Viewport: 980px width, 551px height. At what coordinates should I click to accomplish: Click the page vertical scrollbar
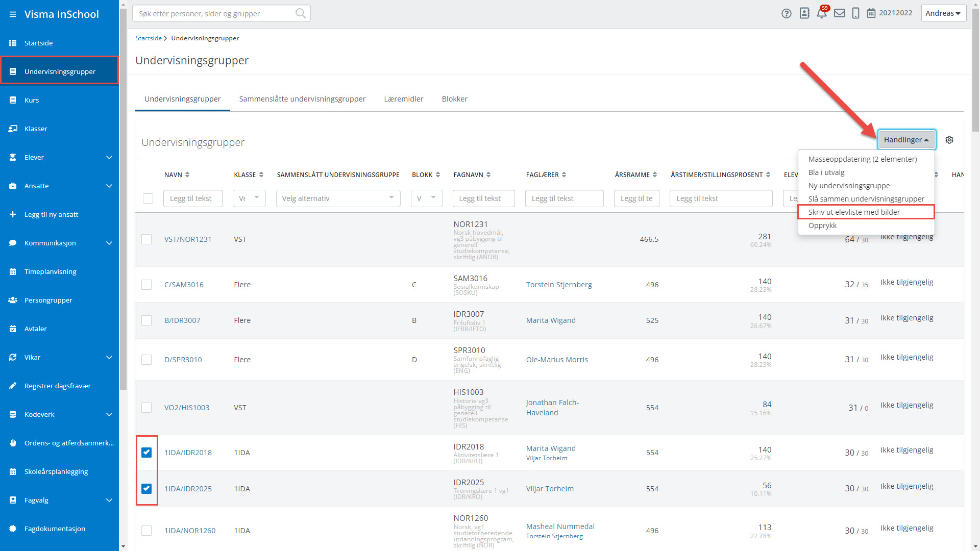(x=975, y=71)
